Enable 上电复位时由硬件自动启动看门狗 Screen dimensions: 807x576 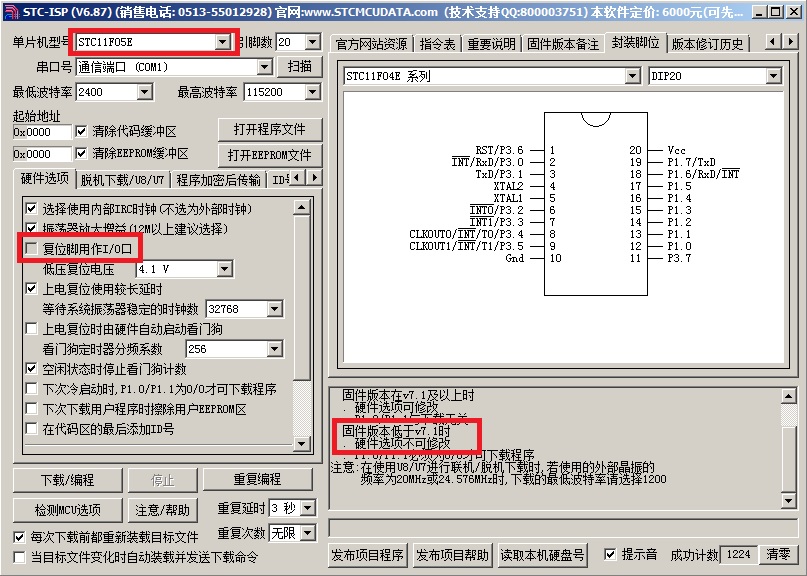[31, 329]
